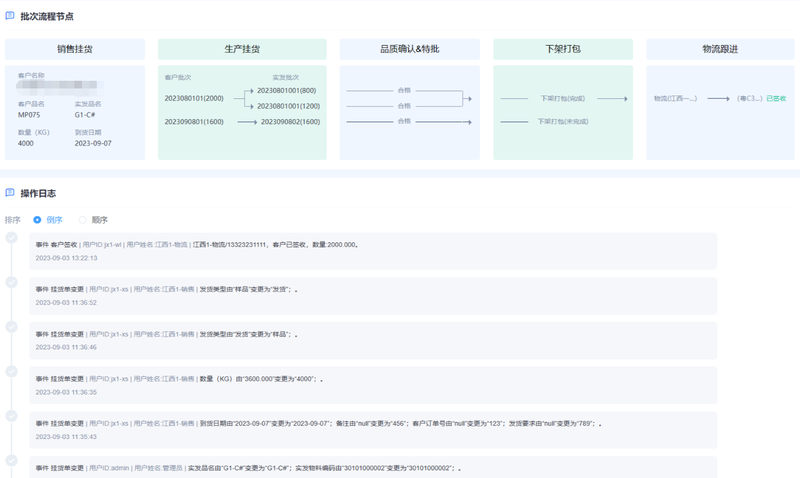Click timestamp 2023-09-03 13:22:13
This screenshot has width=800, height=478.
(x=66, y=258)
